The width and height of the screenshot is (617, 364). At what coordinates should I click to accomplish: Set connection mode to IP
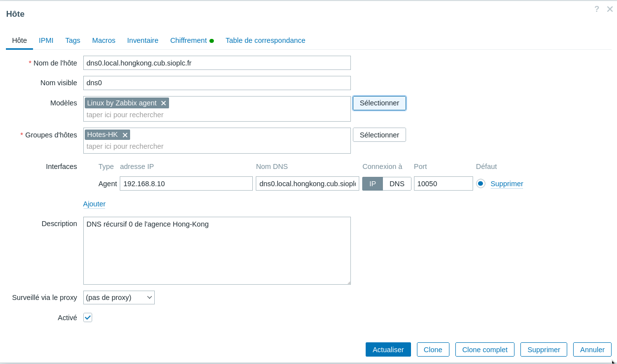[x=373, y=184]
